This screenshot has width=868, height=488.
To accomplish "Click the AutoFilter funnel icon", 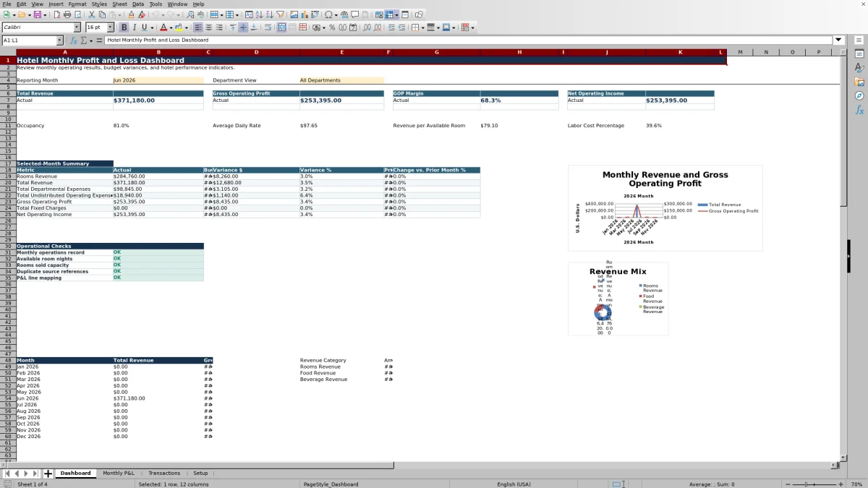I will [x=280, y=14].
